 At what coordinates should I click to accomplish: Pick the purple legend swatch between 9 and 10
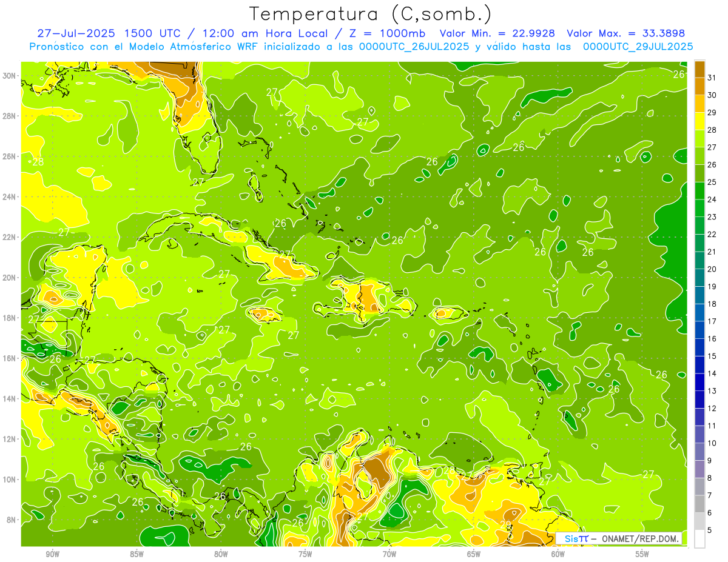click(x=699, y=452)
